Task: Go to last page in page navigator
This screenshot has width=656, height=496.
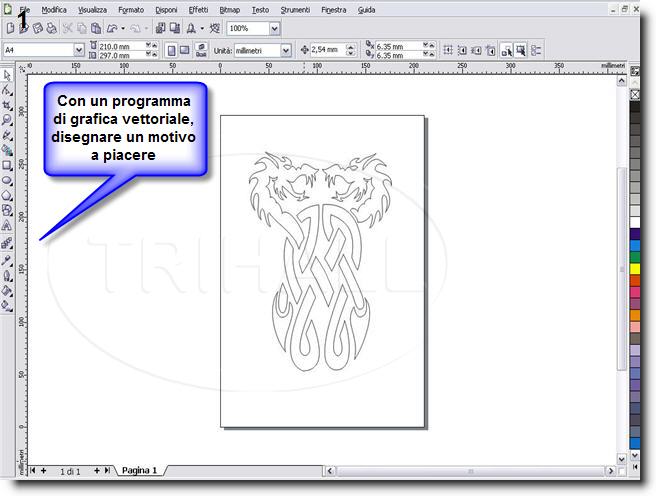Action: (x=108, y=470)
